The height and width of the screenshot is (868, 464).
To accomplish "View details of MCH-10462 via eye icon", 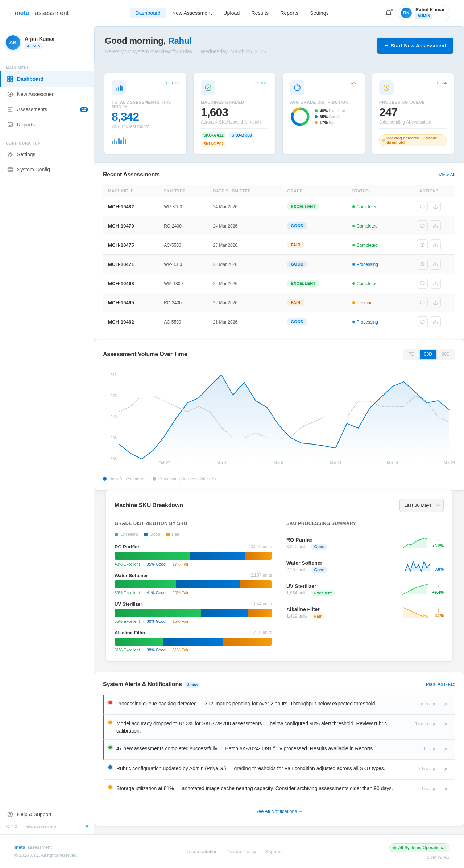I will point(422,322).
